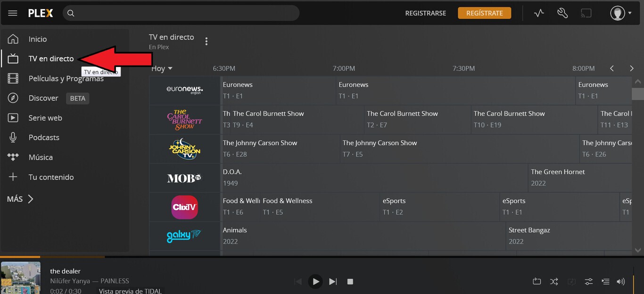Click the search bar at the top
The image size is (644, 294).
coord(182,13)
